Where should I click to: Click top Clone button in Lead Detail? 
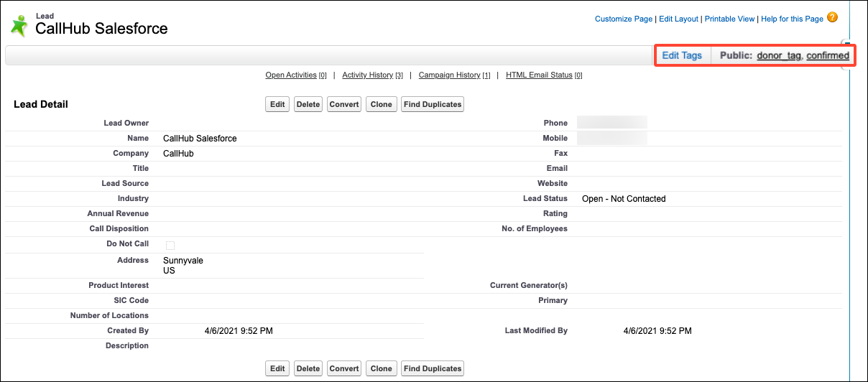coord(382,104)
